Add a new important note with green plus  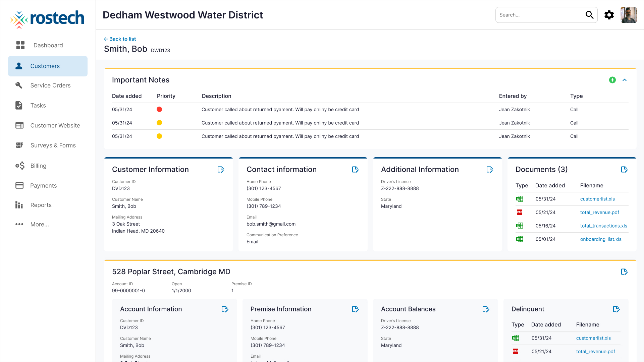(612, 80)
